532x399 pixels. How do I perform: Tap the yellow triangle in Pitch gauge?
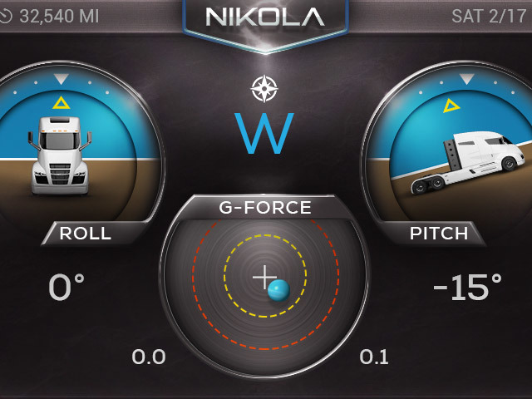coord(451,106)
